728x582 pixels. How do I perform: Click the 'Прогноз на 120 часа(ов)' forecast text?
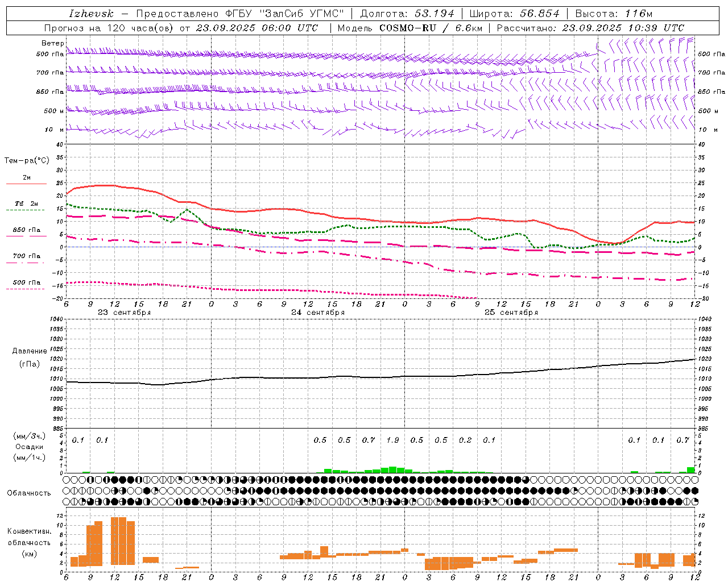[109, 28]
